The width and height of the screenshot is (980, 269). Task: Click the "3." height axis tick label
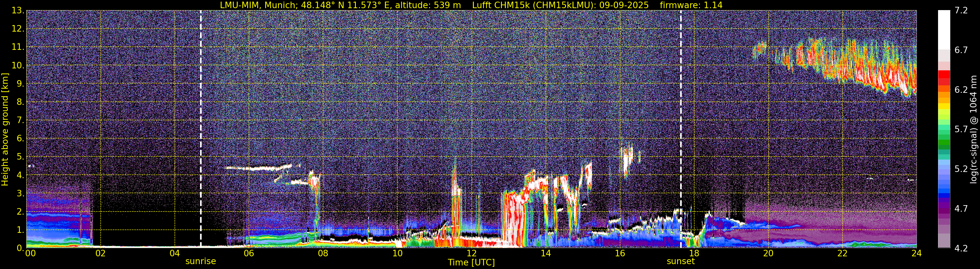[20, 193]
